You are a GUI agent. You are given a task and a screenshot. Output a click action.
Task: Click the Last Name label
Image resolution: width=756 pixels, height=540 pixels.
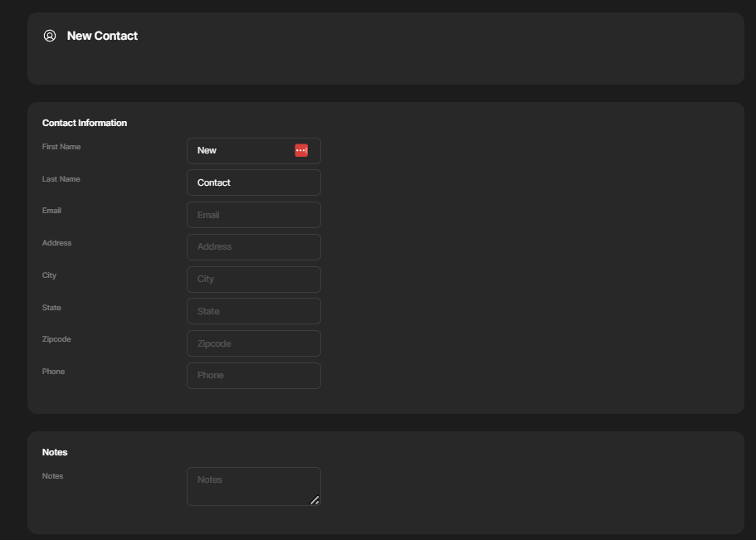pyautogui.click(x=61, y=179)
